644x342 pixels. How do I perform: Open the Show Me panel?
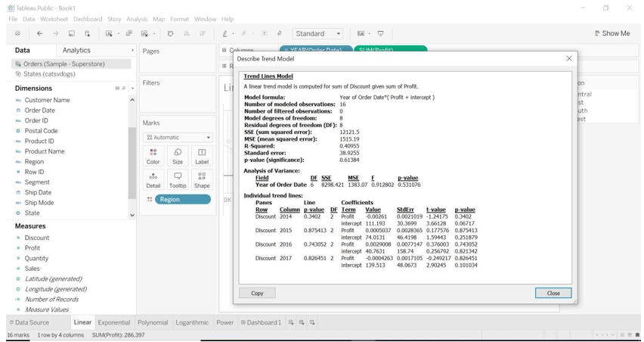pyautogui.click(x=611, y=33)
